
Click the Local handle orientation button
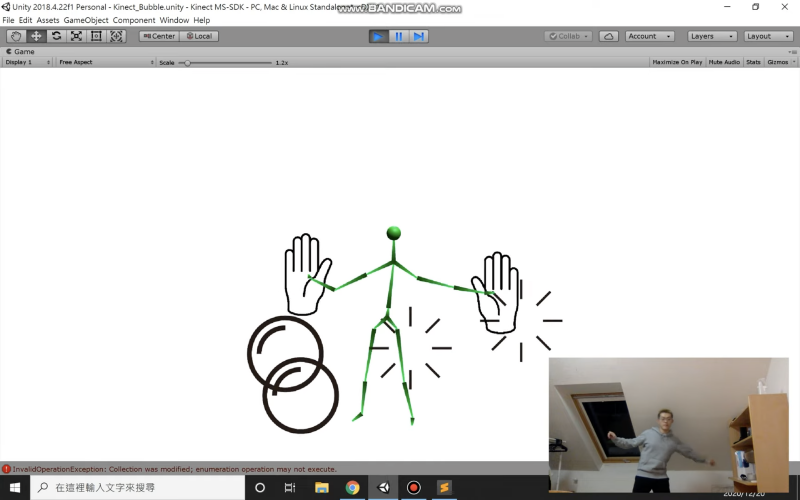click(x=198, y=36)
